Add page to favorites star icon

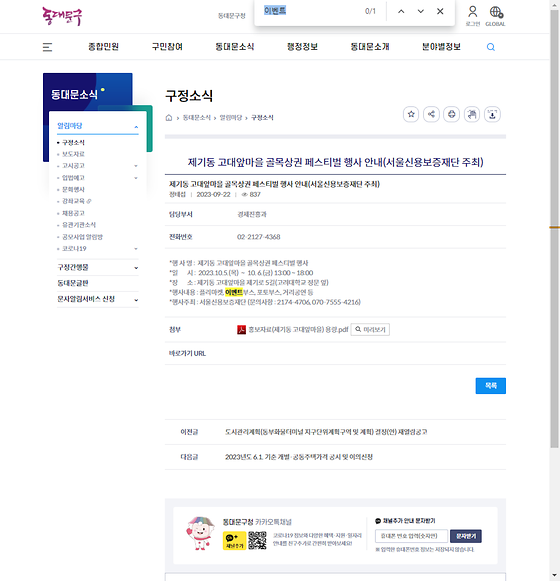411,114
